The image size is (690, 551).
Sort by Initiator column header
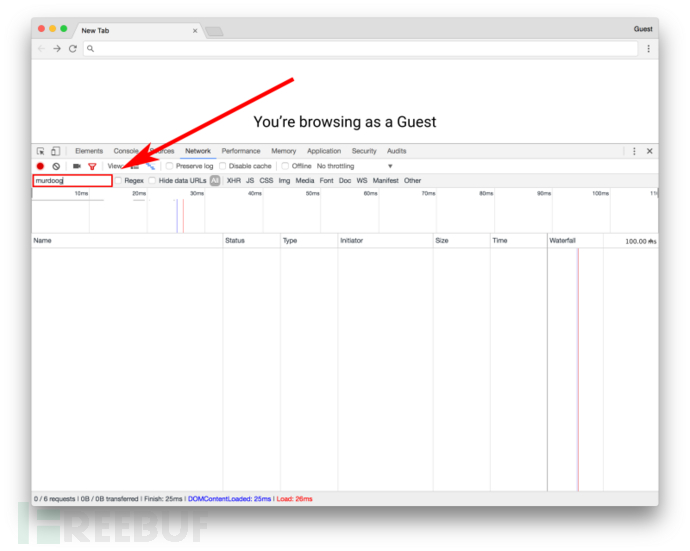(x=385, y=241)
